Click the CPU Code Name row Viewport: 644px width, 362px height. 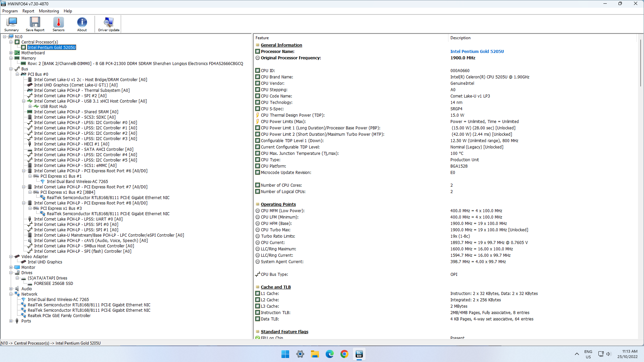coord(445,96)
